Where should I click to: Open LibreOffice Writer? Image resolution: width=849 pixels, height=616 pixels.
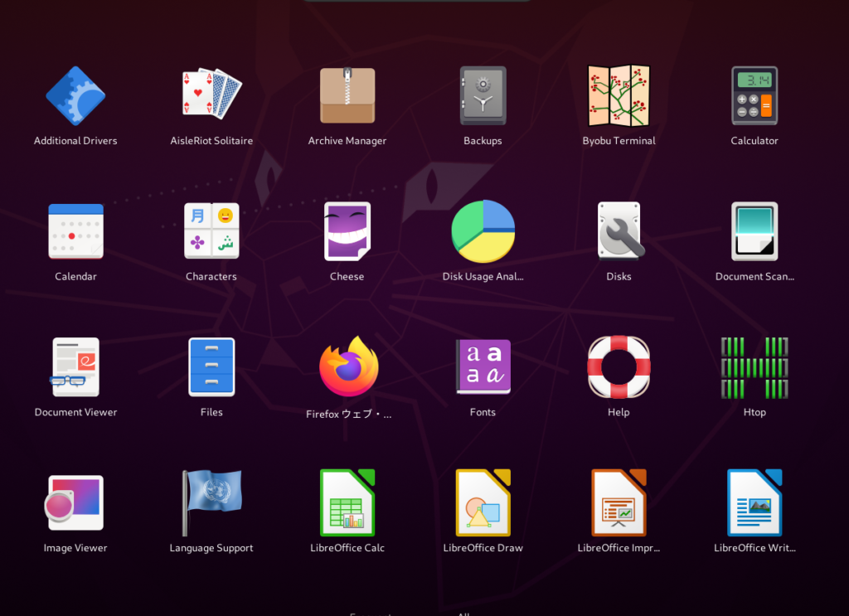[x=754, y=503]
